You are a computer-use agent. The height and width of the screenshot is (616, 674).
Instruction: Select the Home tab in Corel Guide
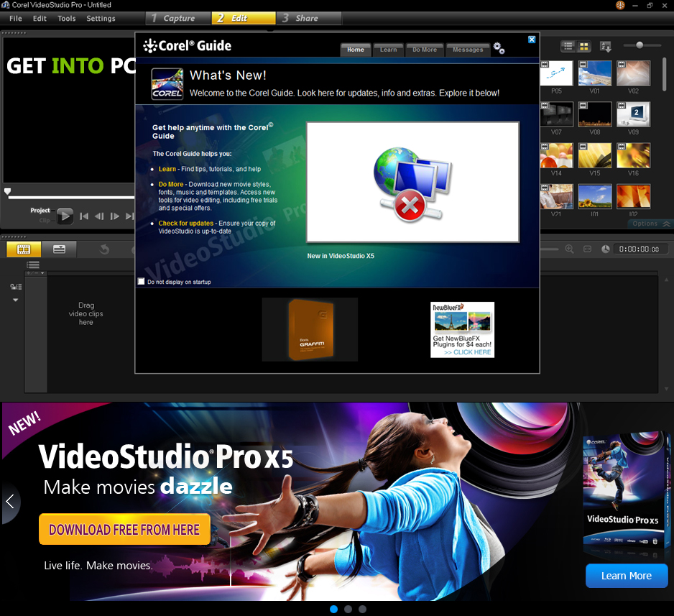click(356, 50)
